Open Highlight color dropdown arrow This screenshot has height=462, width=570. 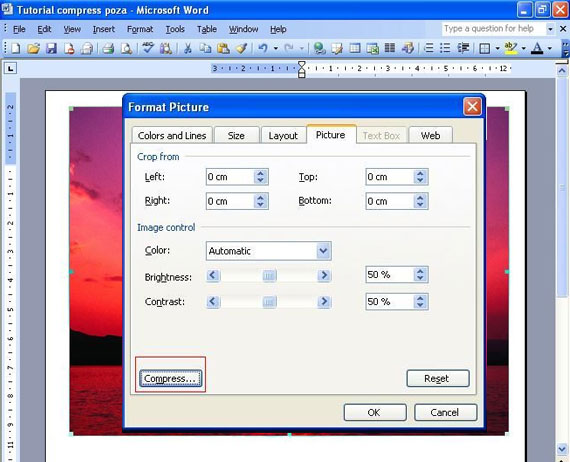pos(524,48)
